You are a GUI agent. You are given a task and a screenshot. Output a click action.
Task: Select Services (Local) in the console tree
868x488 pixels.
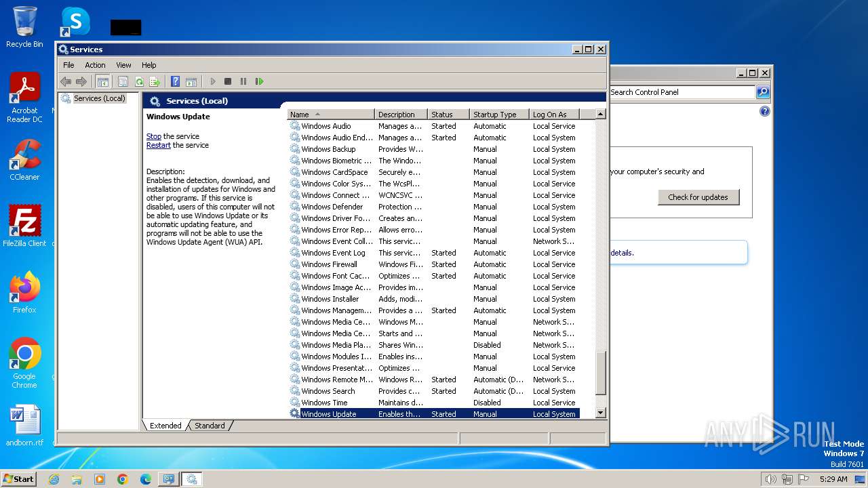(x=99, y=98)
